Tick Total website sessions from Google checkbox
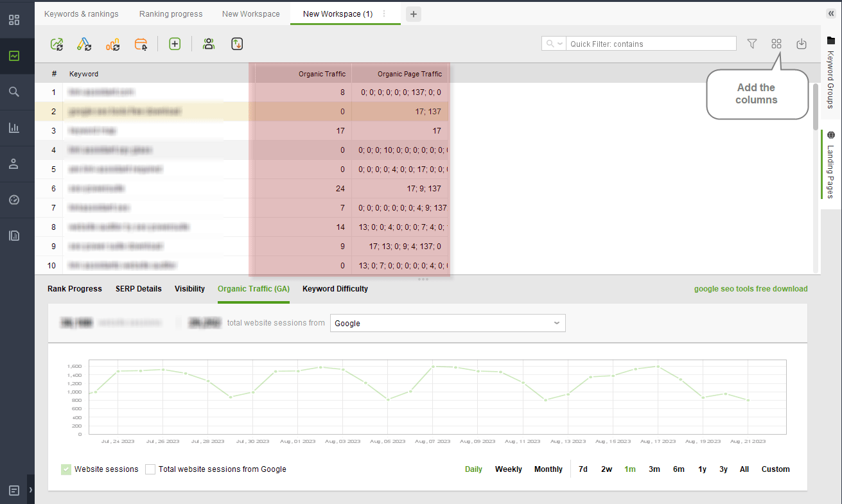842x504 pixels. (x=150, y=469)
